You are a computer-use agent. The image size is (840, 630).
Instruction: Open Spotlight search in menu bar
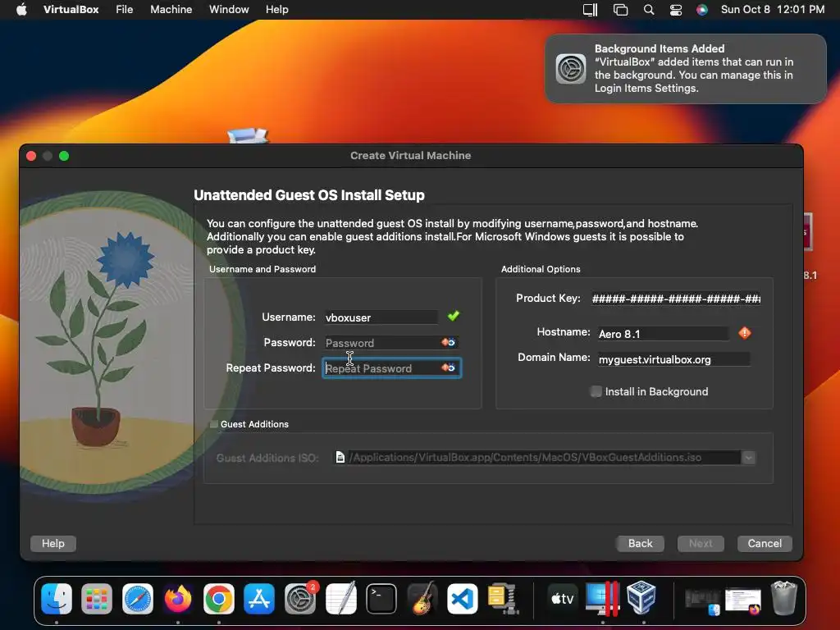(648, 10)
